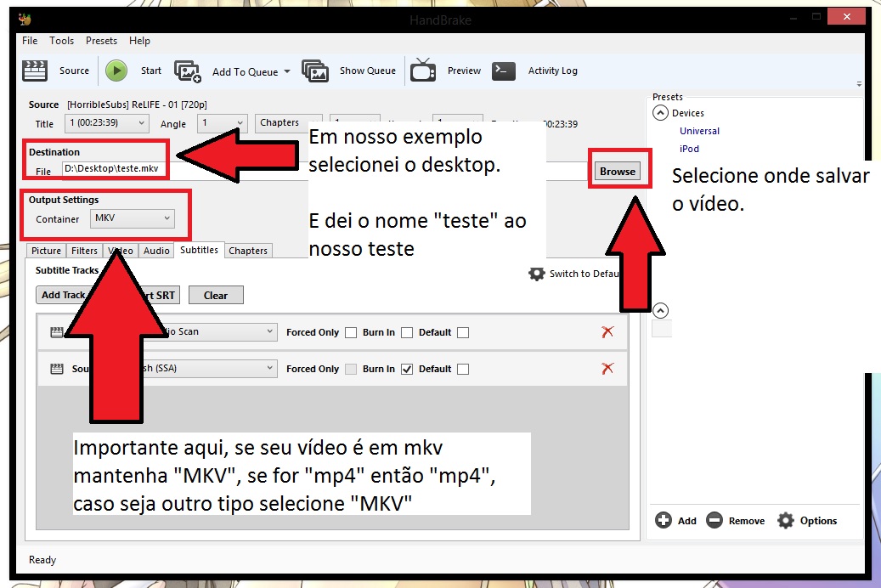The image size is (881, 588).
Task: Click the toolbar overflow arrow at right edge
Action: click(859, 84)
